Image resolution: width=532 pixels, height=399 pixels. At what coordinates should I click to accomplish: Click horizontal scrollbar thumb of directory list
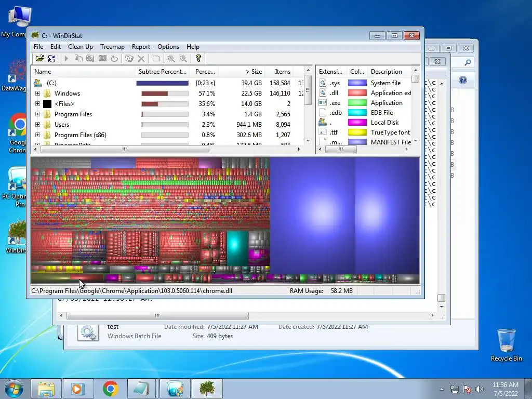coord(125,149)
